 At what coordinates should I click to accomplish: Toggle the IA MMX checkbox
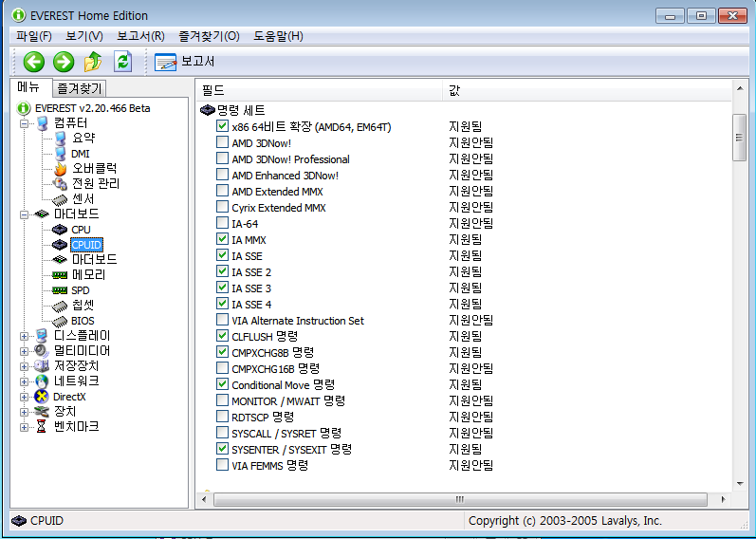[x=222, y=239]
